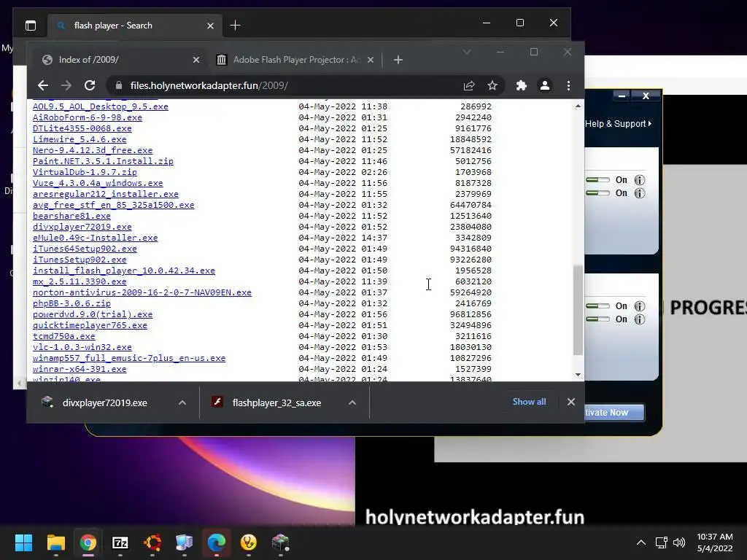The height and width of the screenshot is (560, 747).
Task: Open Chrome three-dot menu
Action: coord(568,86)
